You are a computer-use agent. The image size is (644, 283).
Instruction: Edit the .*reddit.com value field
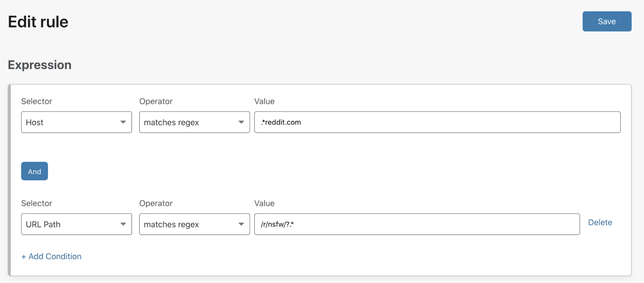click(437, 122)
